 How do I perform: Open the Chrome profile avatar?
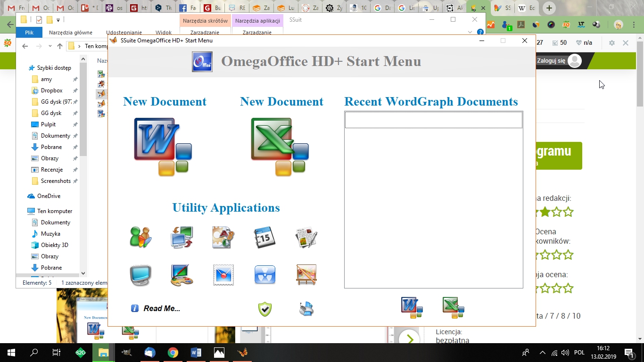pos(618,25)
